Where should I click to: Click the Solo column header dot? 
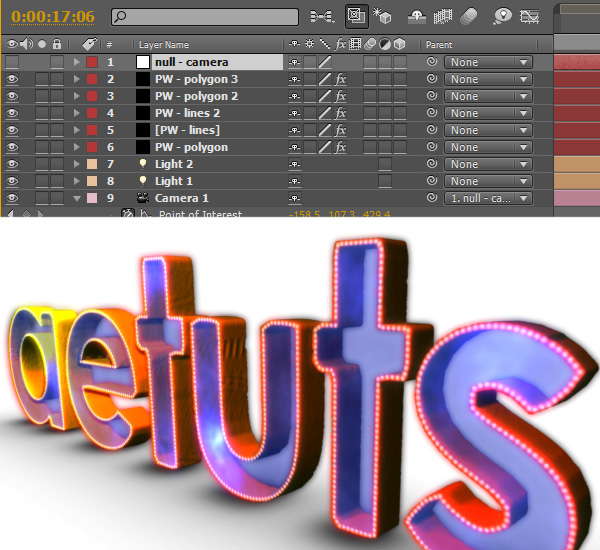[x=42, y=44]
